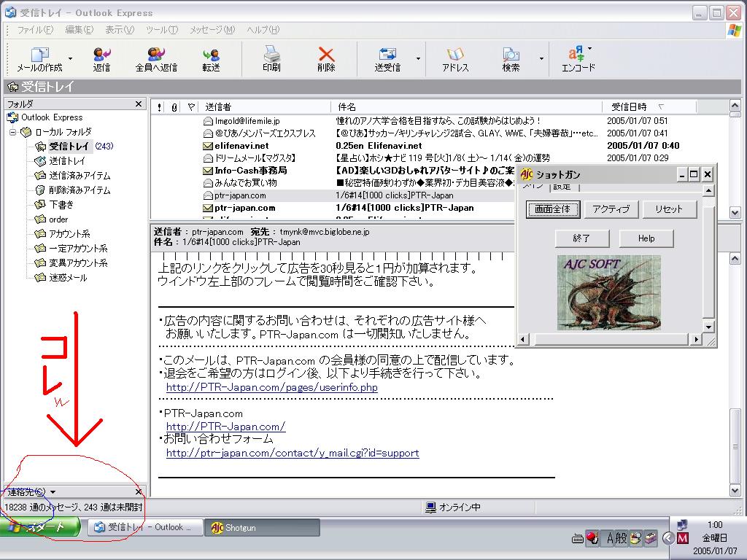
Task: Collapse the ローカル フォルダ tree node
Action: [13, 132]
